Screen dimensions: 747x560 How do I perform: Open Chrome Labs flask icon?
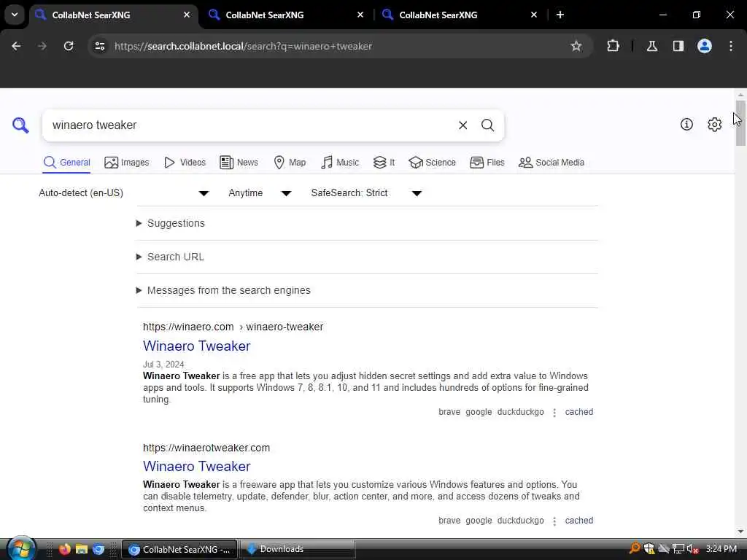[x=651, y=46]
